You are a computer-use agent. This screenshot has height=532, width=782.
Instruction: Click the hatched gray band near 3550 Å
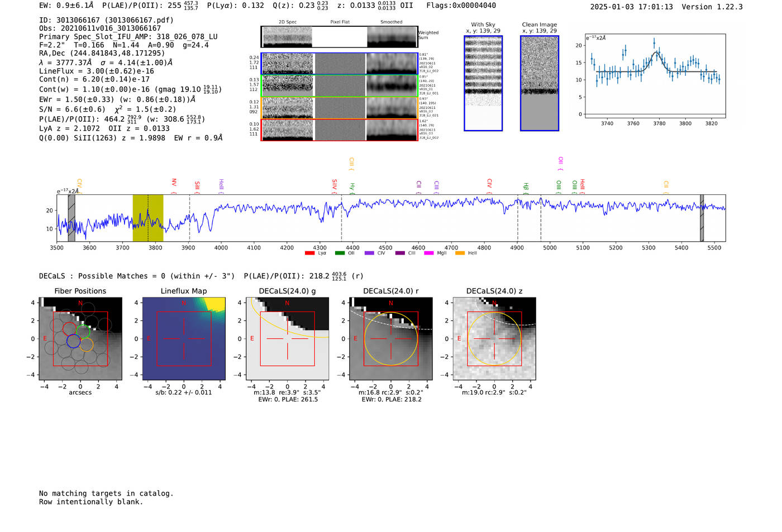(71, 218)
